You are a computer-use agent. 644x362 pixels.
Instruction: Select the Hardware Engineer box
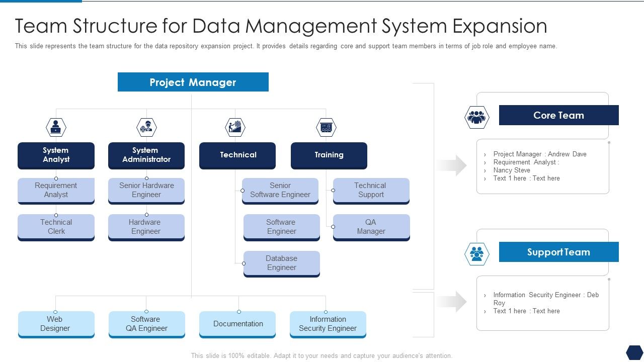click(x=146, y=228)
